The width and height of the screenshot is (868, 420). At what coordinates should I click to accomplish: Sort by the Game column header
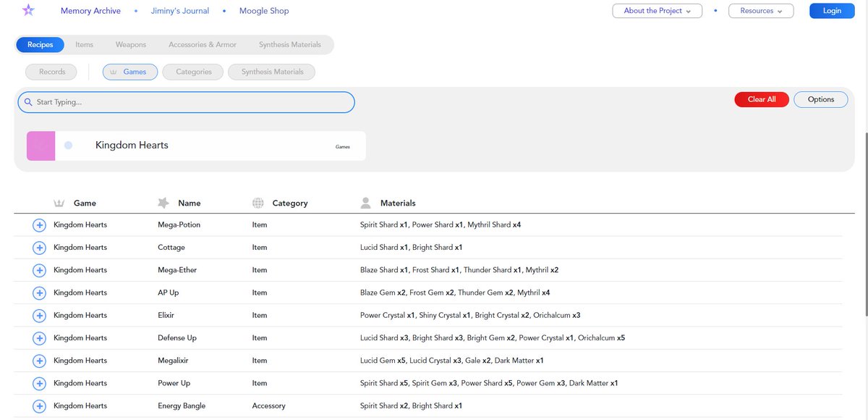pos(85,203)
